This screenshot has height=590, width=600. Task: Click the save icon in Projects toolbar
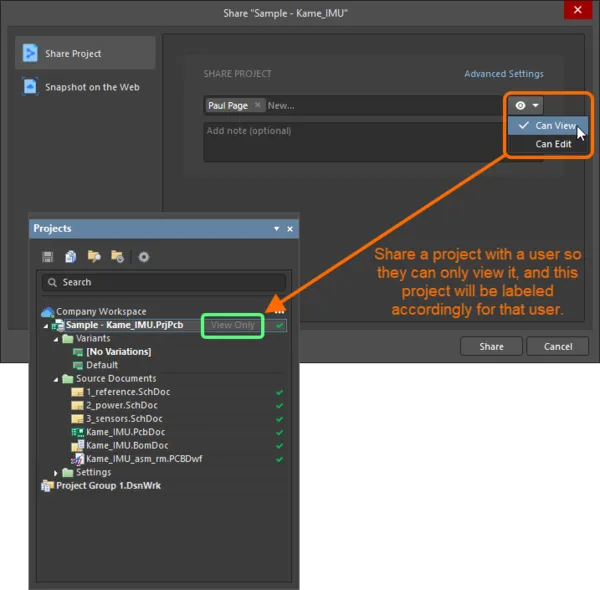[x=47, y=257]
